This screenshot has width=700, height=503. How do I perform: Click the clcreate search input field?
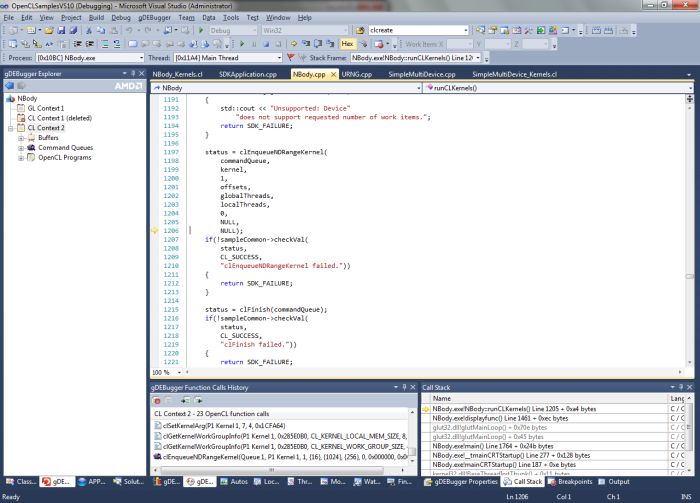tap(415, 30)
